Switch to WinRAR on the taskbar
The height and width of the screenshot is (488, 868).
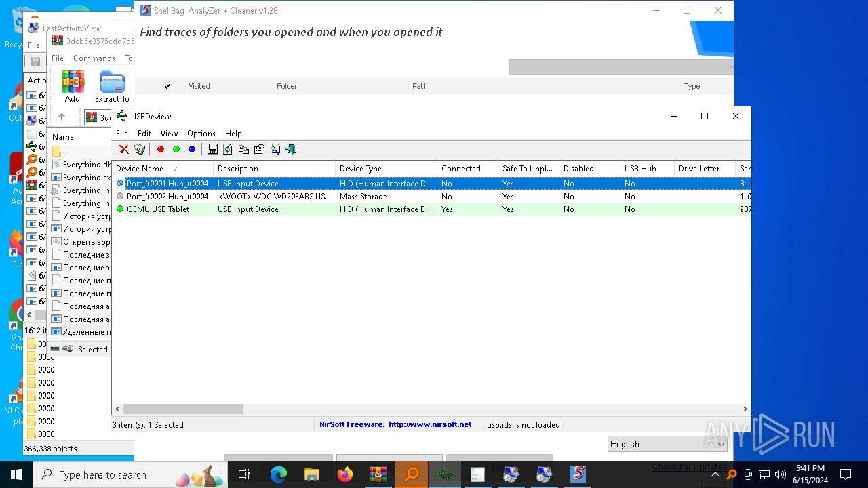[378, 474]
